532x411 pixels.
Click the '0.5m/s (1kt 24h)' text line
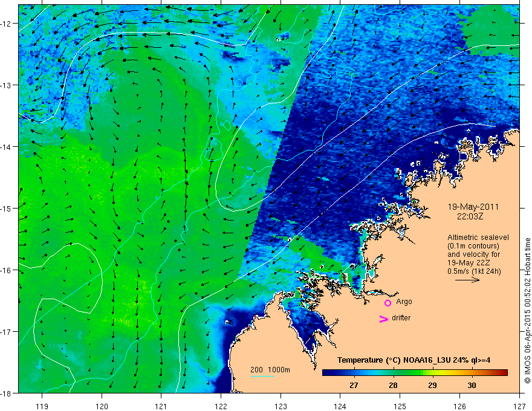[474, 271]
